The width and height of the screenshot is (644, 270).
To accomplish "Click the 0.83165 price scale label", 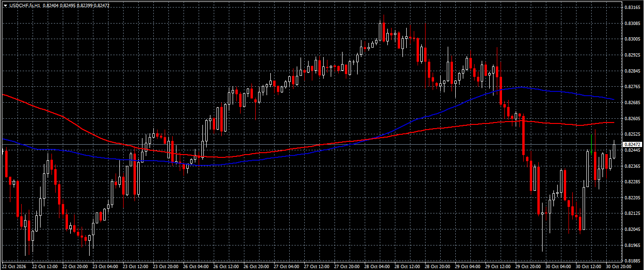I will click(x=632, y=8).
